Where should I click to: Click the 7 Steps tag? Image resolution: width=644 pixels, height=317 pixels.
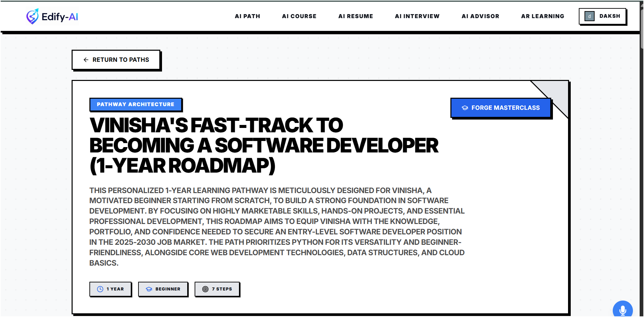click(x=217, y=289)
